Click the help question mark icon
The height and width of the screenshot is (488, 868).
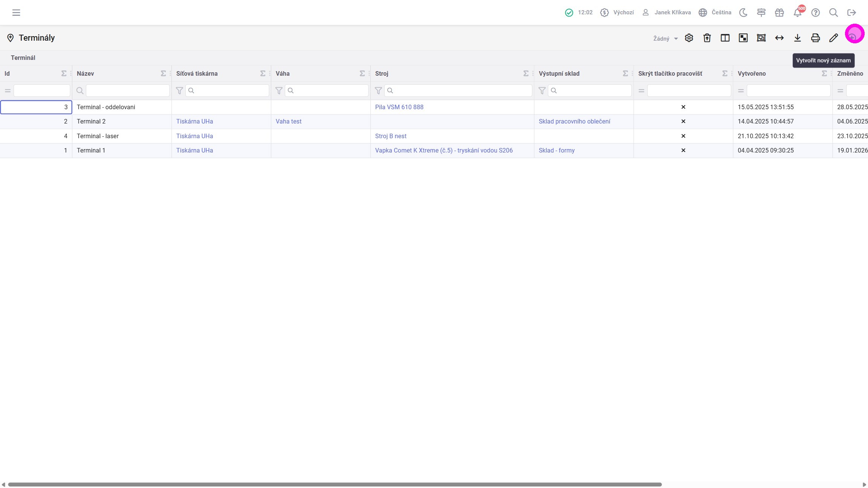(815, 12)
